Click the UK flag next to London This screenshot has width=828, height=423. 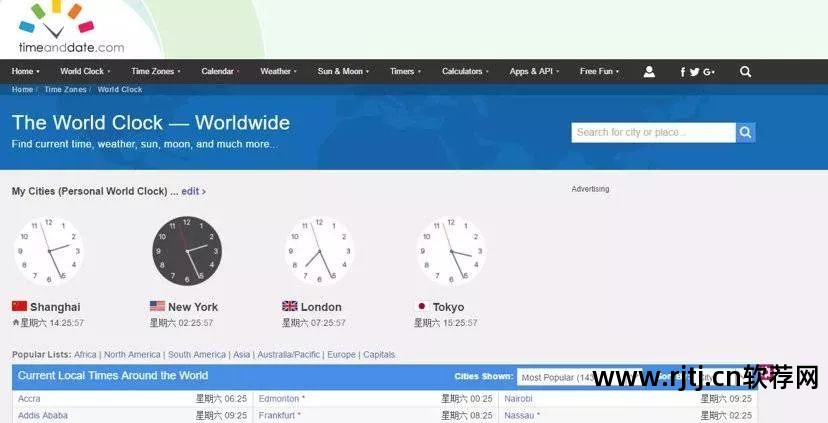(289, 306)
